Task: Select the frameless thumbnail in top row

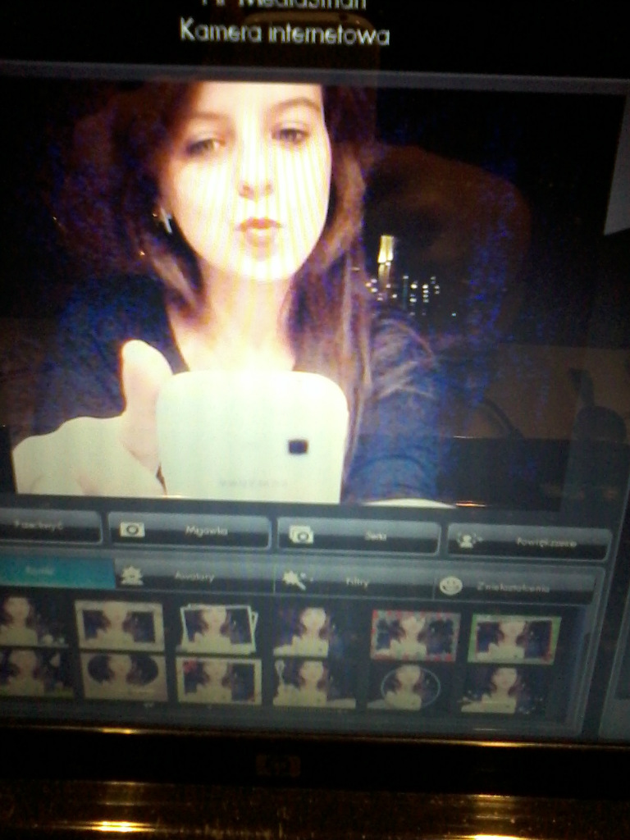Action: [x=304, y=631]
